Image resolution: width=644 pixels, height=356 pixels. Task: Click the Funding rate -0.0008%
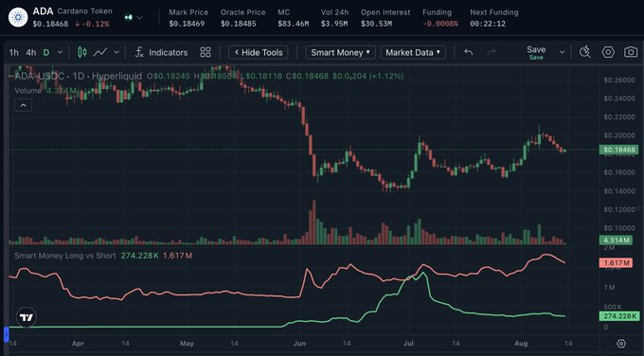tap(440, 24)
